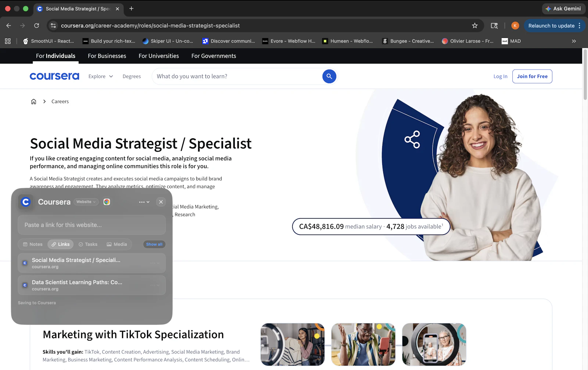Open the search tabs icon beside the profile
Viewport: 588px width, 370px height.
pyautogui.click(x=494, y=26)
